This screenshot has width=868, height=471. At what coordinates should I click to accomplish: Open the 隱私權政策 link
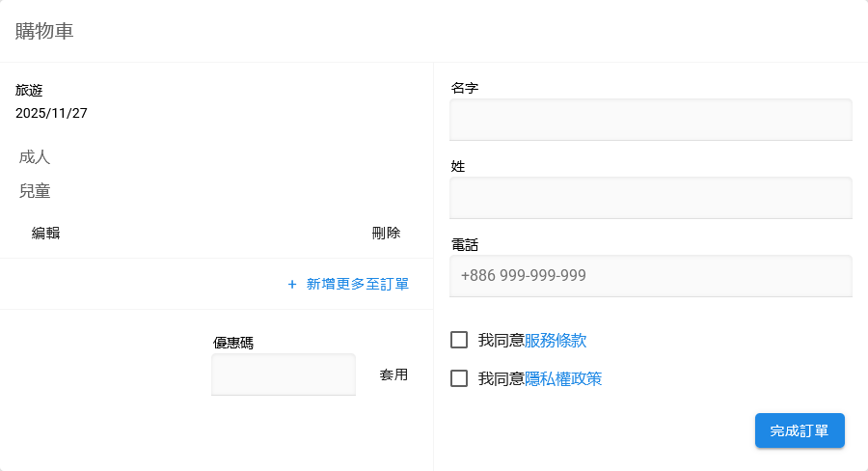coord(563,378)
